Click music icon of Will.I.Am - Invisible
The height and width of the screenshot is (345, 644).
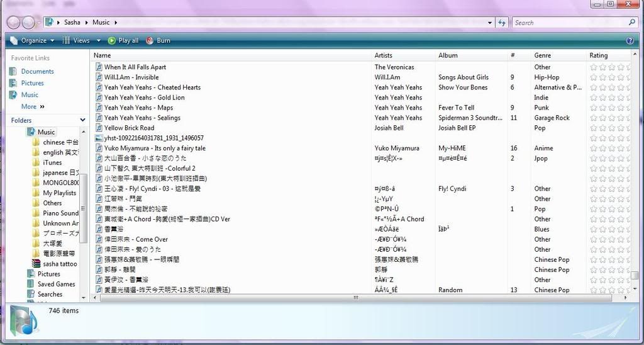click(x=99, y=77)
